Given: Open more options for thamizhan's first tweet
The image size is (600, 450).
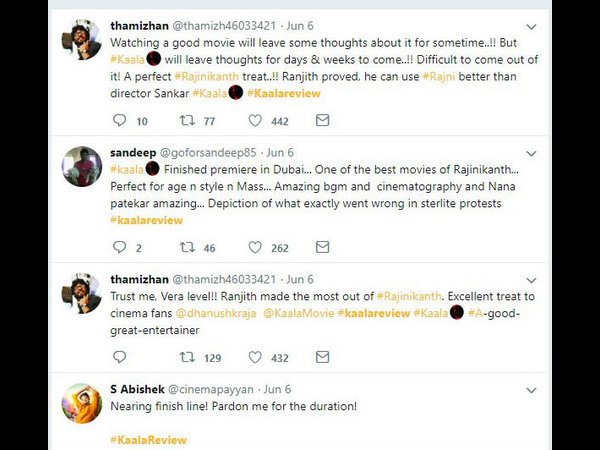Looking at the screenshot, I should [531, 26].
